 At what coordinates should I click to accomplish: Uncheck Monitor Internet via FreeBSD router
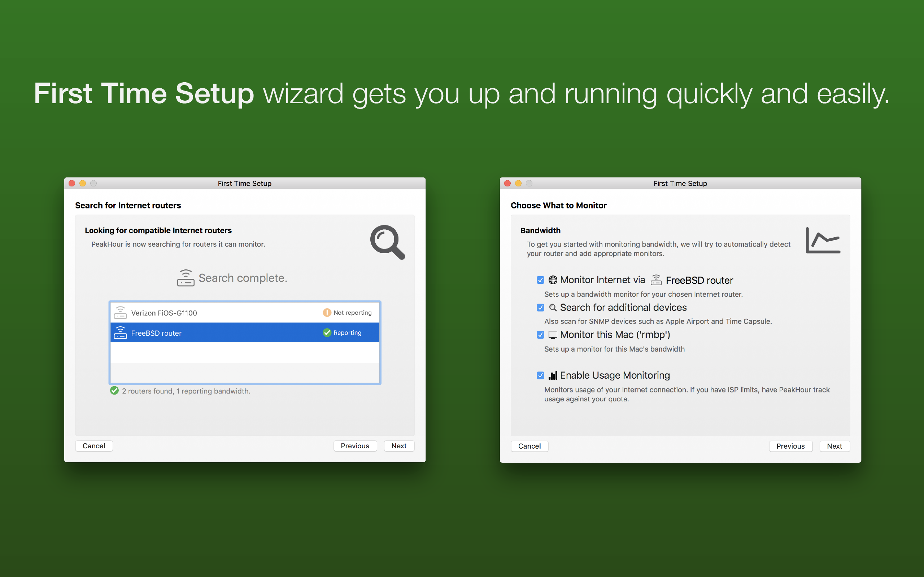(x=540, y=280)
